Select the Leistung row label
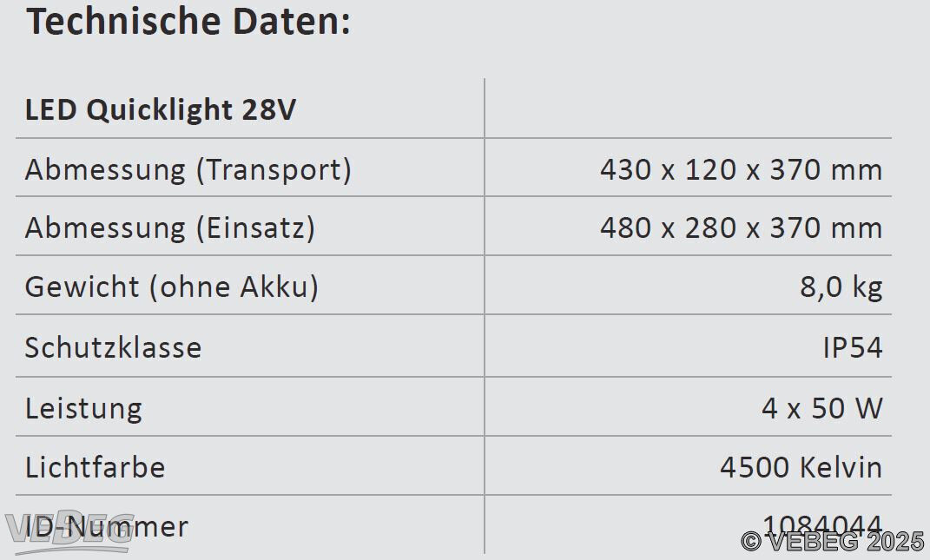 (83, 409)
